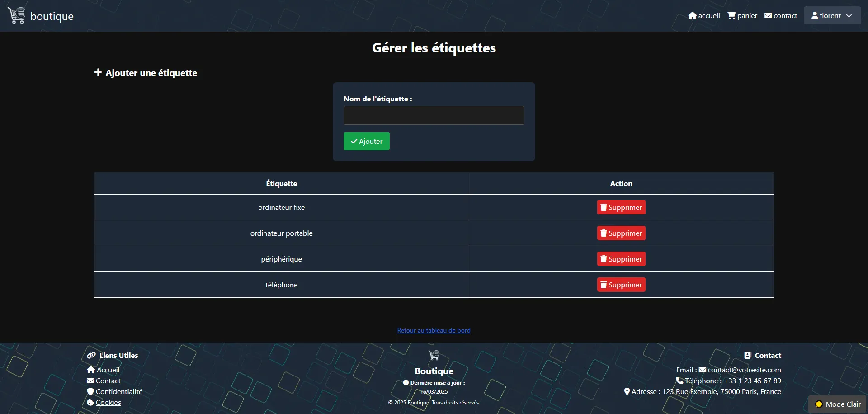This screenshot has width=868, height=414.
Task: Delete the ordinateur fixe tag
Action: point(621,208)
